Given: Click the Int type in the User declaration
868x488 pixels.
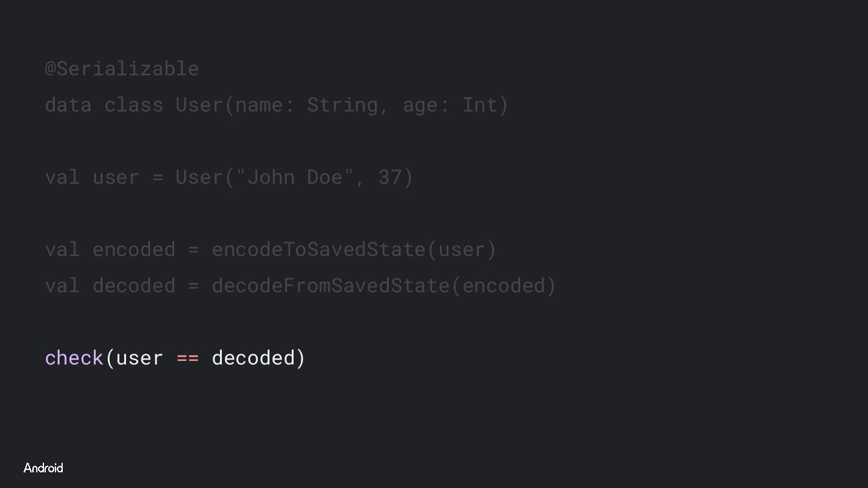Looking at the screenshot, I should (480, 105).
